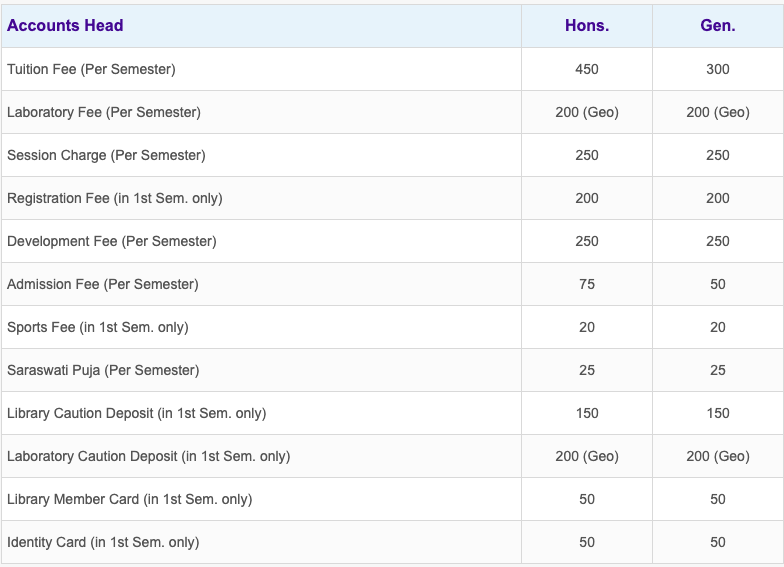Click the Gen. value for Identity Card

coord(718,542)
